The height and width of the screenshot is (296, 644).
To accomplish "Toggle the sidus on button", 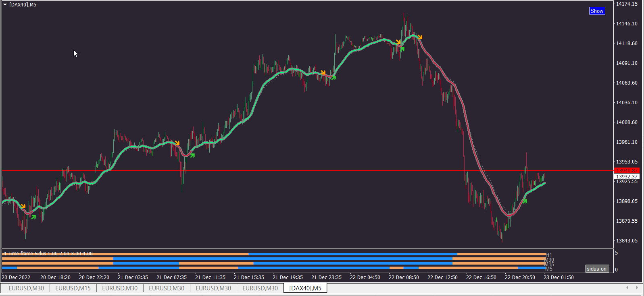I will coord(597,269).
